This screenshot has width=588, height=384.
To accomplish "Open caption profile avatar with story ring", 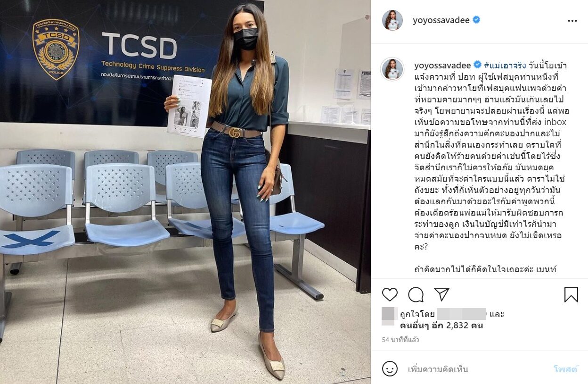I will 392,69.
